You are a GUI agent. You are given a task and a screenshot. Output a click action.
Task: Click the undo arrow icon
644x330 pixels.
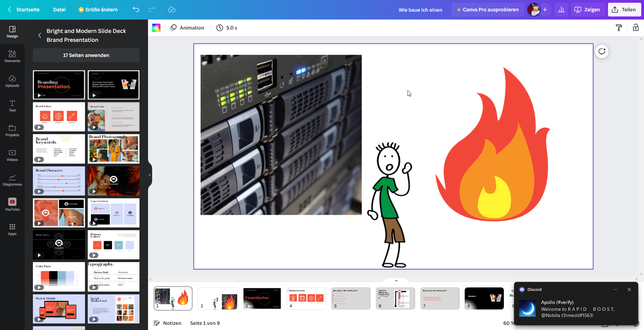pos(136,10)
